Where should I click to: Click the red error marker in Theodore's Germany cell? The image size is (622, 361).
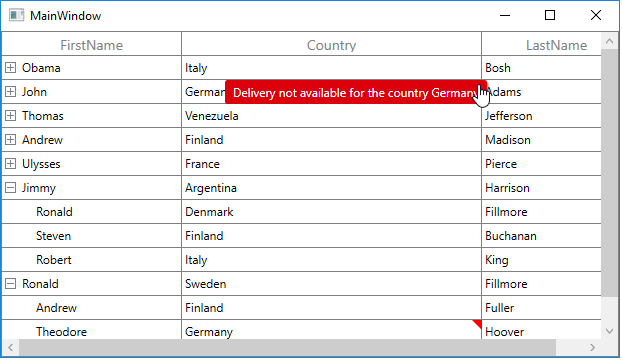(478, 324)
